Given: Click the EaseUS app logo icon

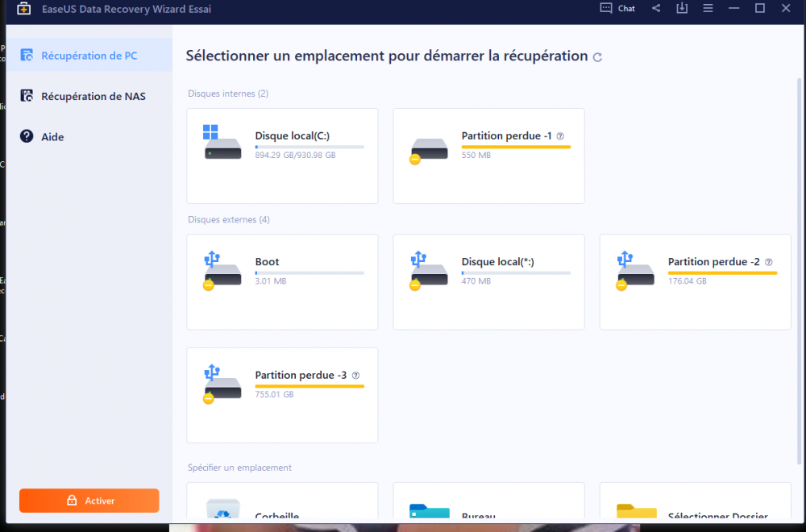Looking at the screenshot, I should click(x=23, y=9).
